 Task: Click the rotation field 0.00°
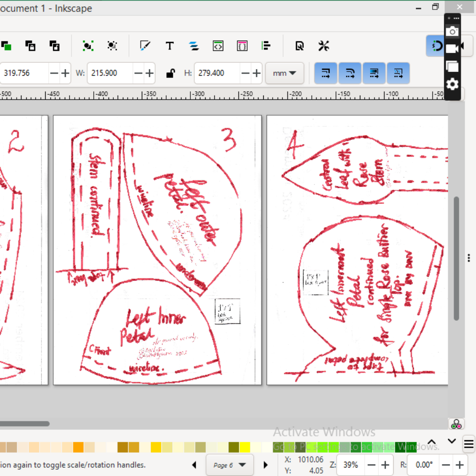(424, 465)
